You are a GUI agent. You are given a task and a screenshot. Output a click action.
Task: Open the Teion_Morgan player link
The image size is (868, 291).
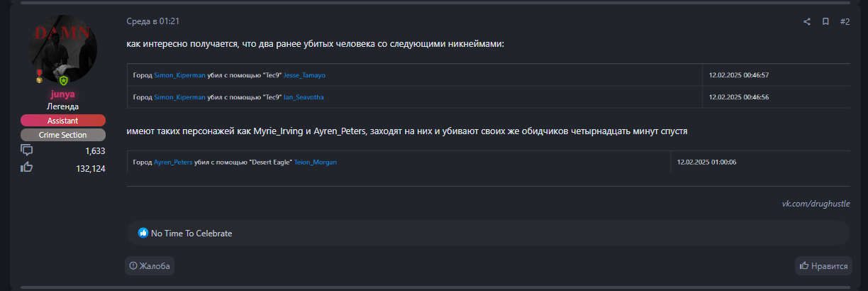pos(316,163)
